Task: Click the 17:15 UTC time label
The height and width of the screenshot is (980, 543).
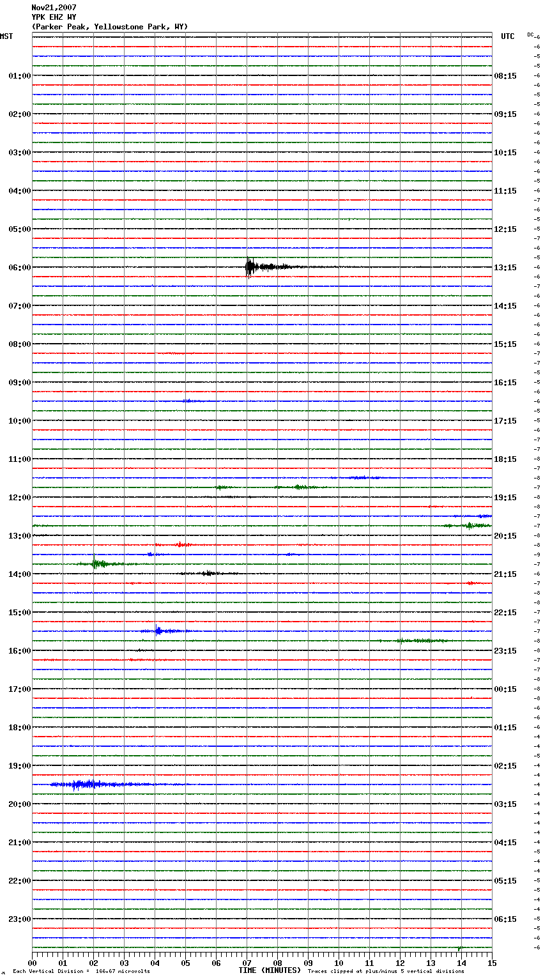Action: pyautogui.click(x=505, y=421)
